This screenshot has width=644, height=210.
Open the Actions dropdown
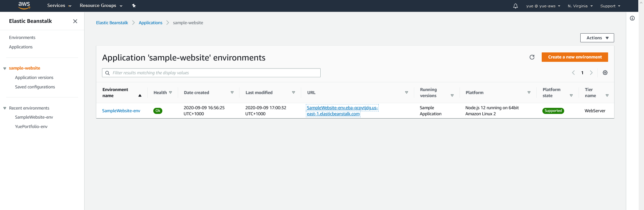point(597,38)
